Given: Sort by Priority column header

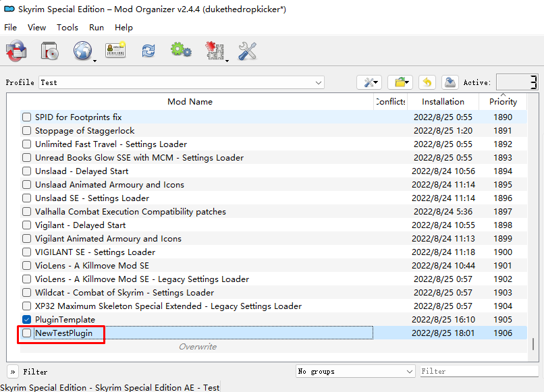Looking at the screenshot, I should (x=503, y=102).
